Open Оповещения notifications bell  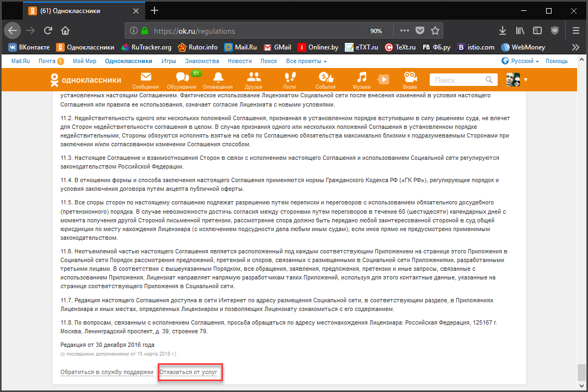pos(218,79)
